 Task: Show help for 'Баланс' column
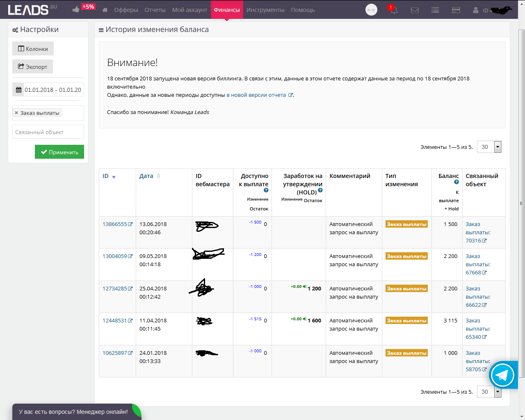456,182
